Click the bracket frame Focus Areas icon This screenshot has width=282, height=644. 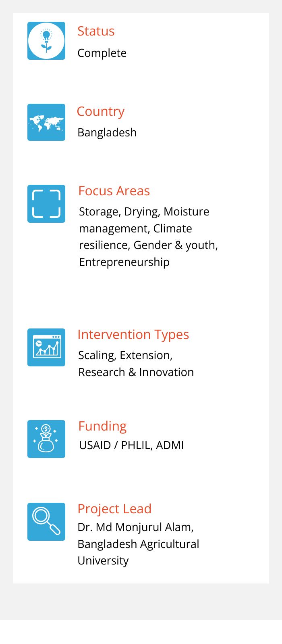point(46,204)
